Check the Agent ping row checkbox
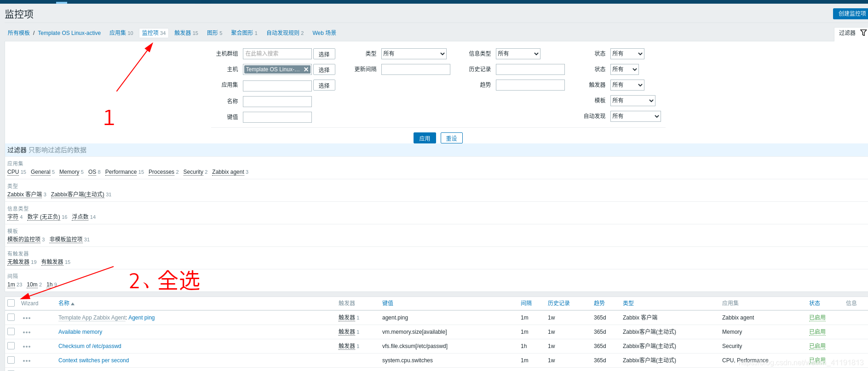This screenshot has width=868, height=371. (11, 317)
